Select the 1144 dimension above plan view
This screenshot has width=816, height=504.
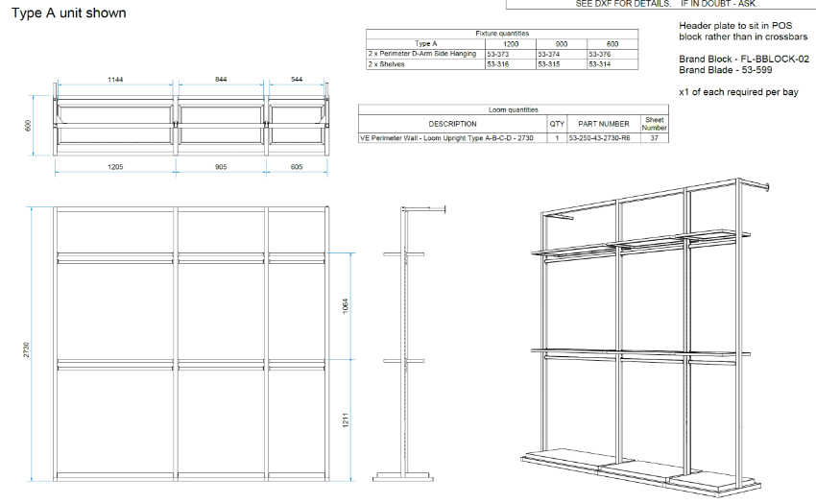pyautogui.click(x=114, y=82)
